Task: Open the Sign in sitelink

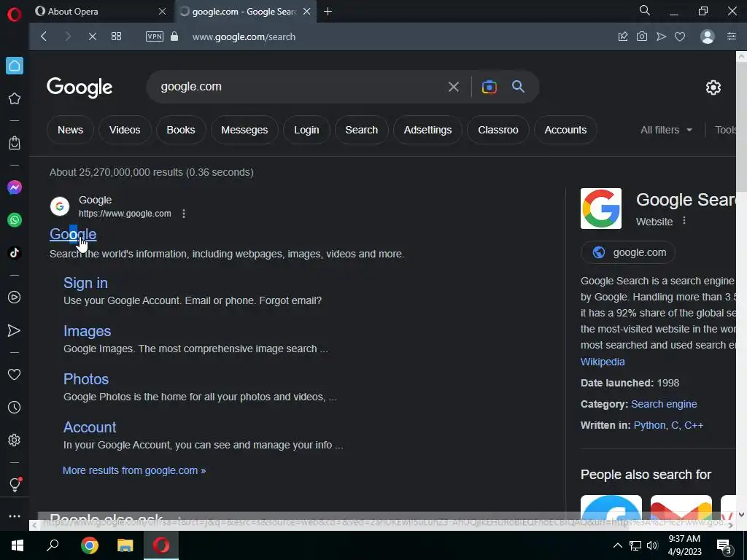Action: 86,283
